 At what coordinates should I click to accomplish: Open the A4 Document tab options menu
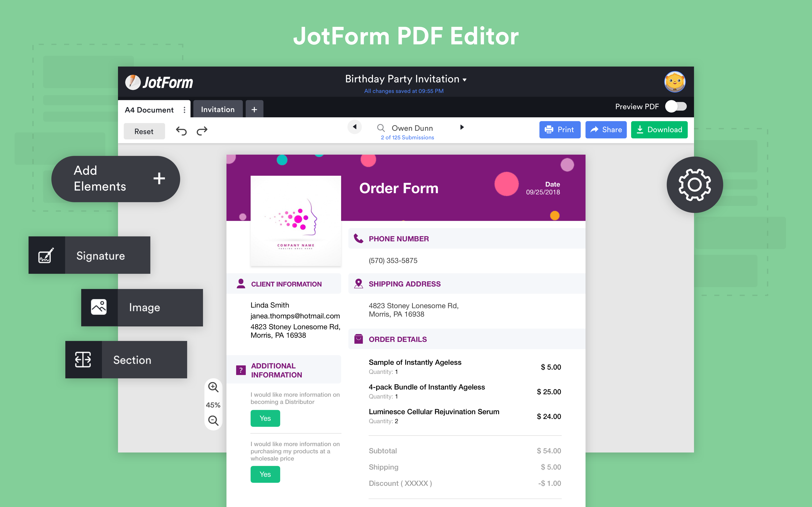(184, 110)
